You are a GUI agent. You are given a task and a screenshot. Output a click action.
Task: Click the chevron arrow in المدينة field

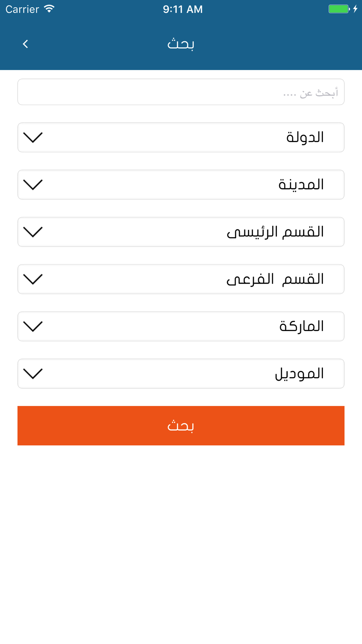click(x=33, y=185)
